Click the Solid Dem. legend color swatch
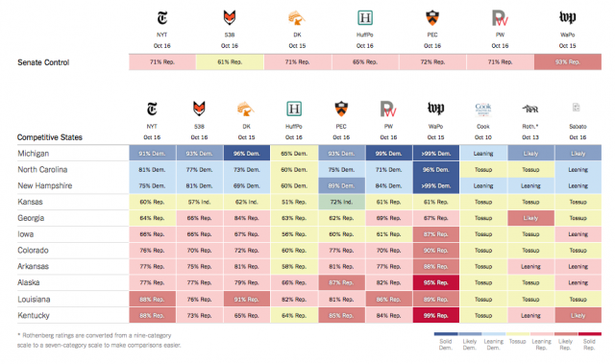The width and height of the screenshot is (615, 364). [x=446, y=334]
